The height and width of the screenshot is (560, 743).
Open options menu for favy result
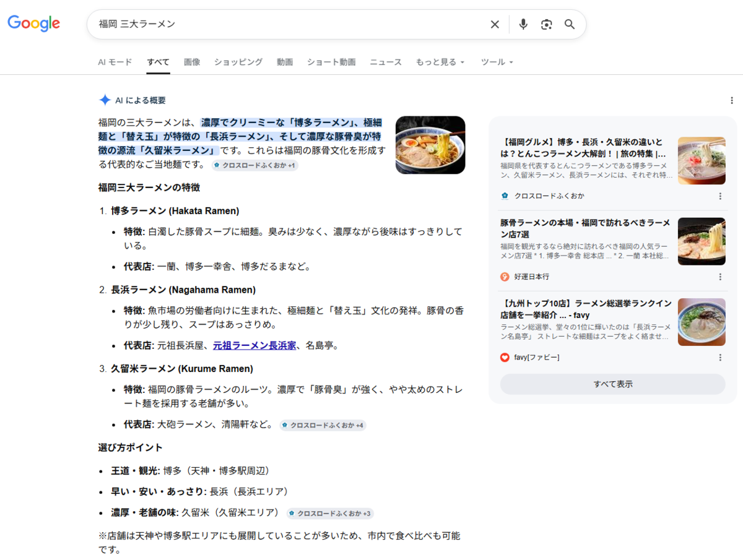[x=720, y=357]
